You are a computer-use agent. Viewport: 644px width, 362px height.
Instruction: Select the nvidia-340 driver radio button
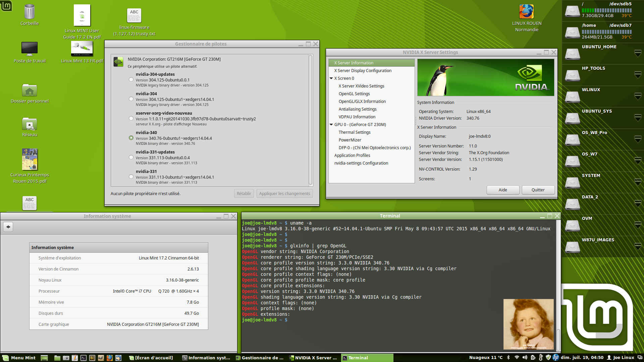coord(131,138)
